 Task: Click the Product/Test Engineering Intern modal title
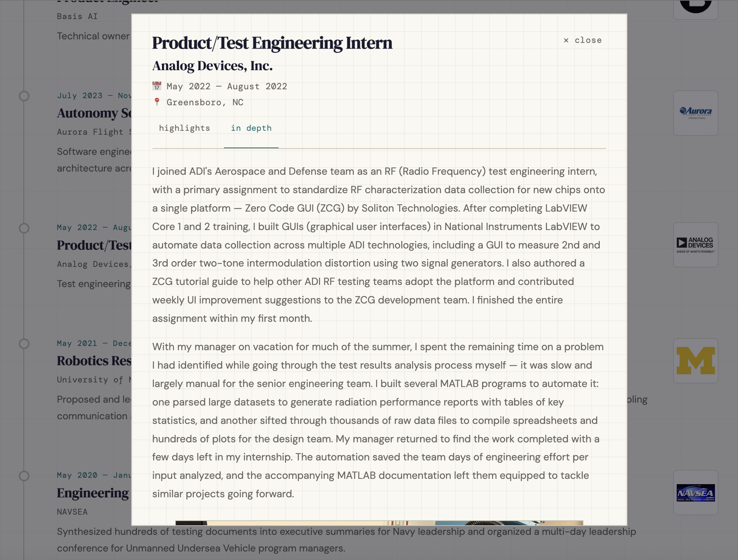[272, 43]
